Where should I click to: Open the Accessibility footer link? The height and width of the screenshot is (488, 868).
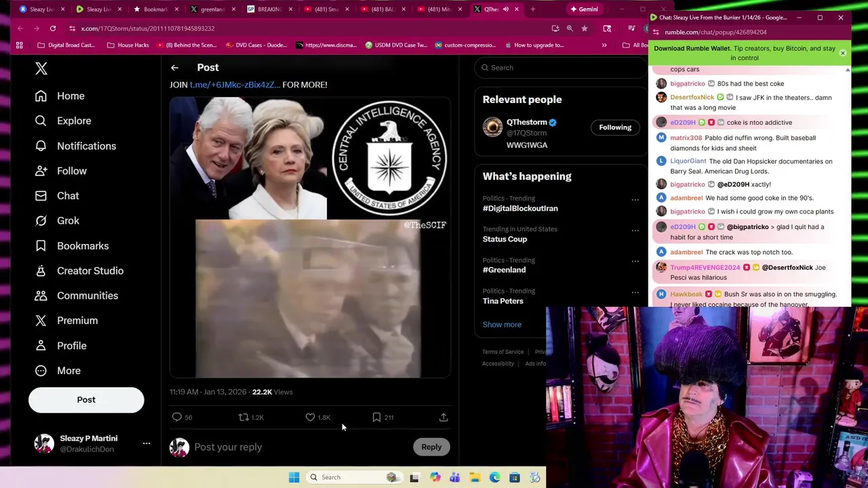click(498, 364)
